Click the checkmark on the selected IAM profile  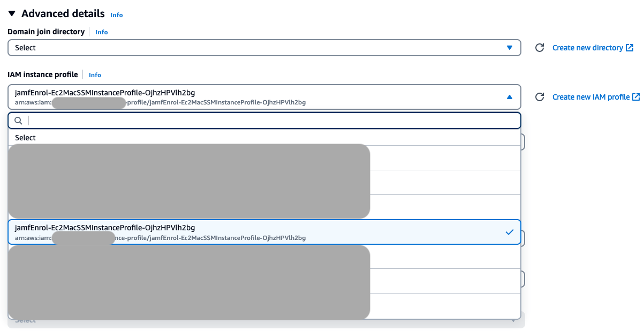509,232
